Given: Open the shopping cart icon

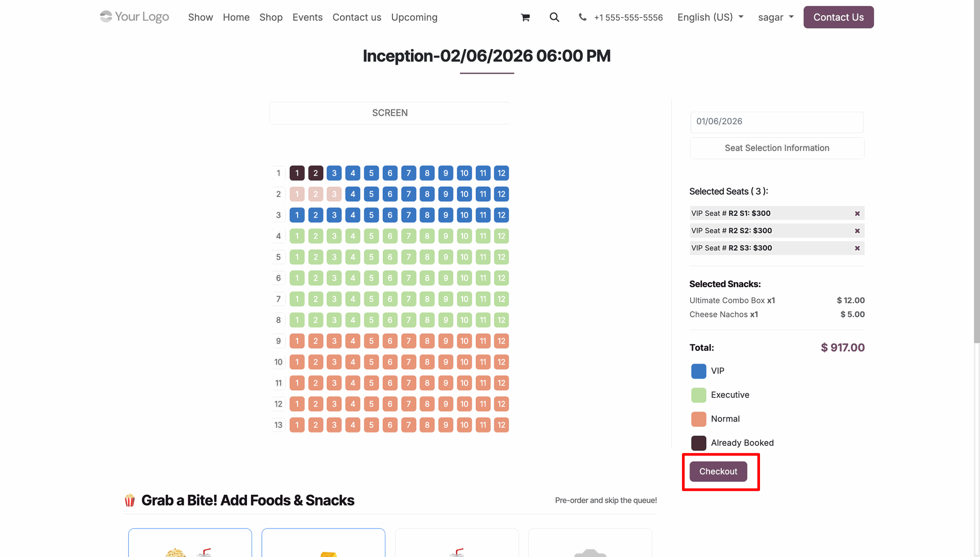Looking at the screenshot, I should (525, 17).
